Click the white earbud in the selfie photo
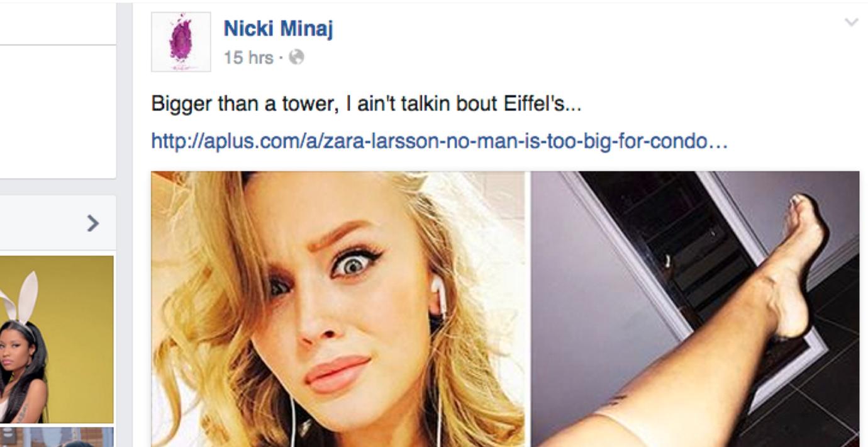The width and height of the screenshot is (868, 447). point(435,291)
